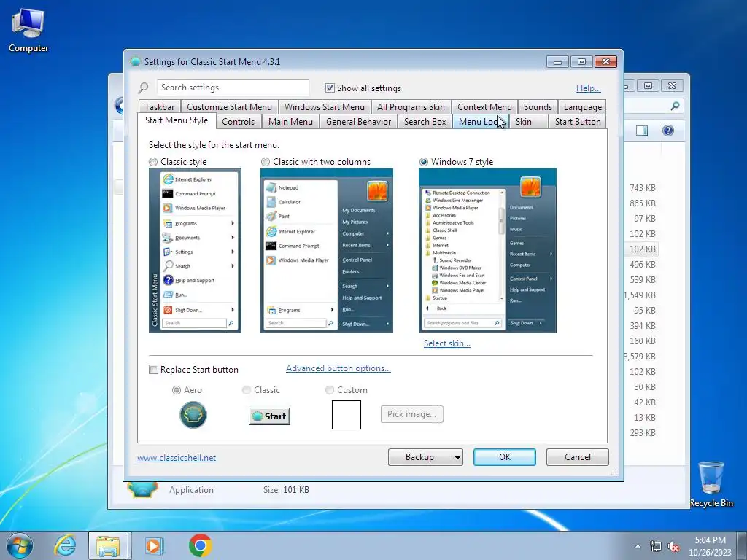Image resolution: width=747 pixels, height=560 pixels.
Task: Switch to the Search Box tab
Action: (425, 122)
